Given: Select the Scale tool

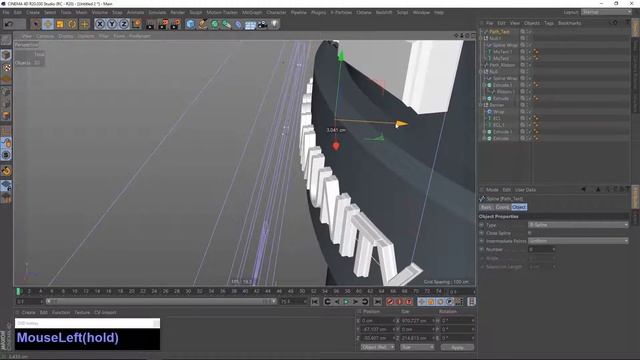Looking at the screenshot, I should (x=60, y=24).
